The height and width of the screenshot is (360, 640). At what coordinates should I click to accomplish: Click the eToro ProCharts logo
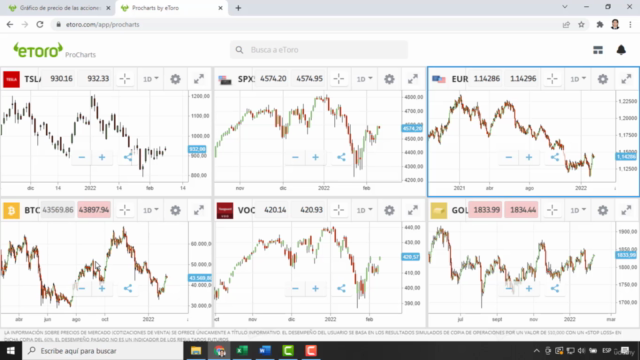55,51
